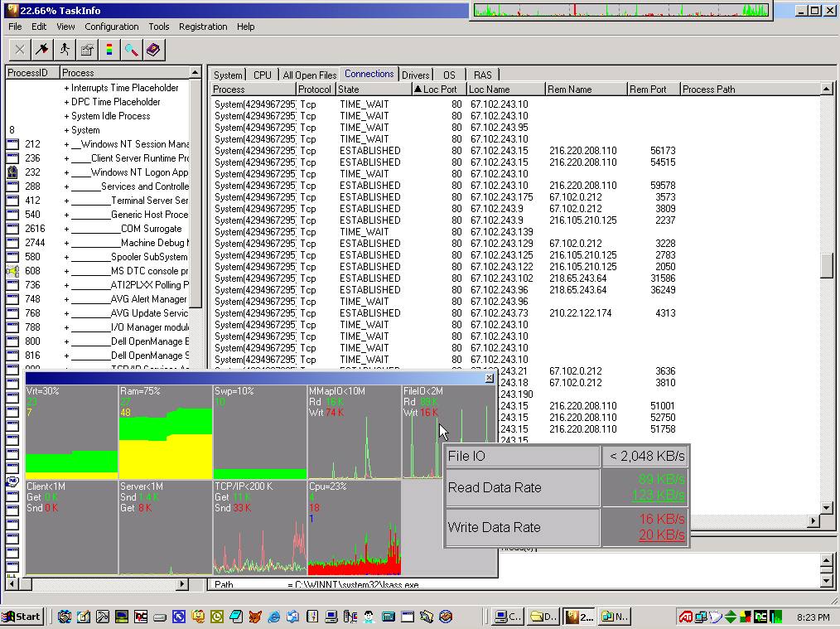Click the red ATI icon in the system tray

click(685, 617)
